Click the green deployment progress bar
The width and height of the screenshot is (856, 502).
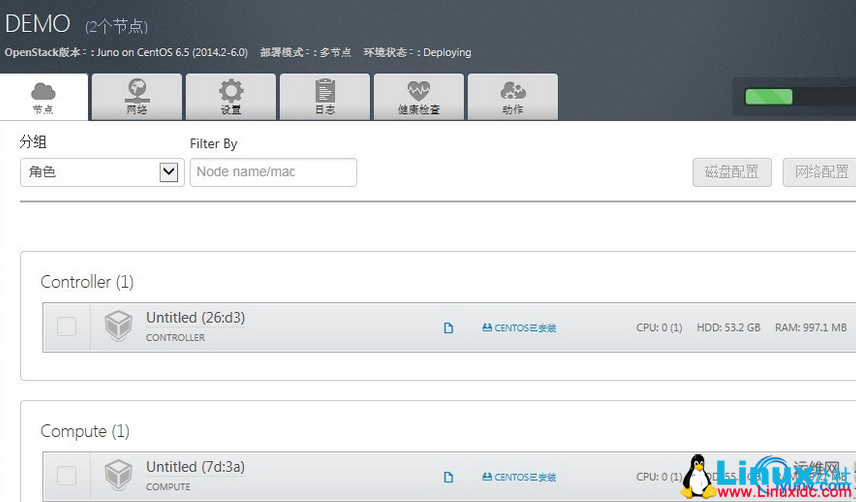pyautogui.click(x=769, y=97)
